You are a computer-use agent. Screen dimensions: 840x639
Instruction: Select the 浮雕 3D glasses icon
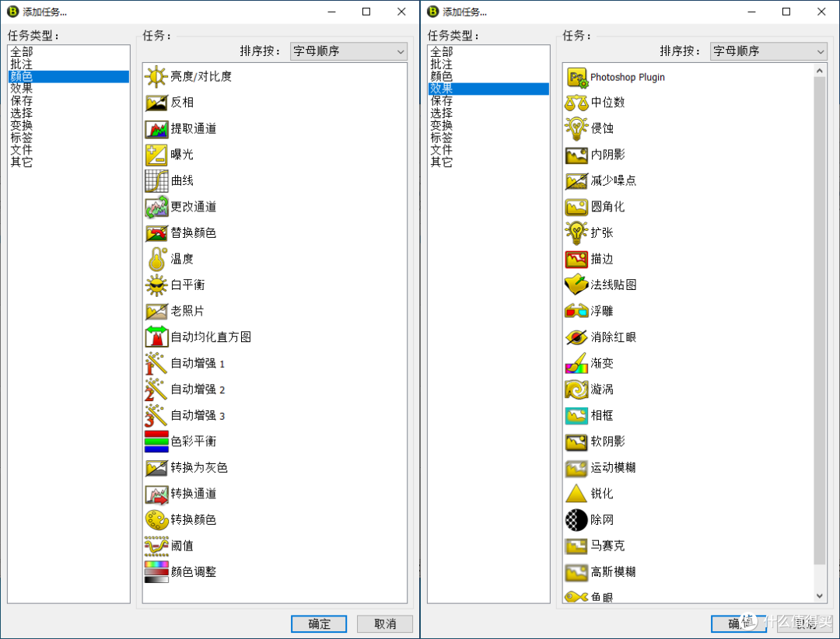[x=576, y=311]
